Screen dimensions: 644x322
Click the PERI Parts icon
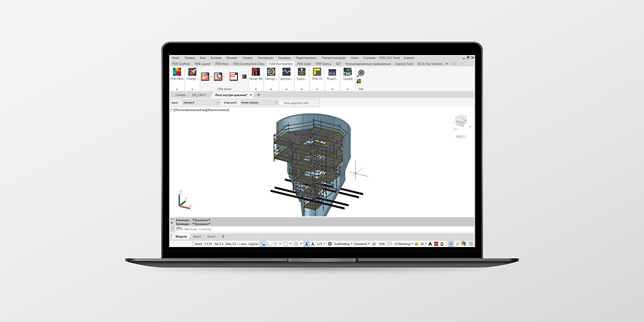177,73
